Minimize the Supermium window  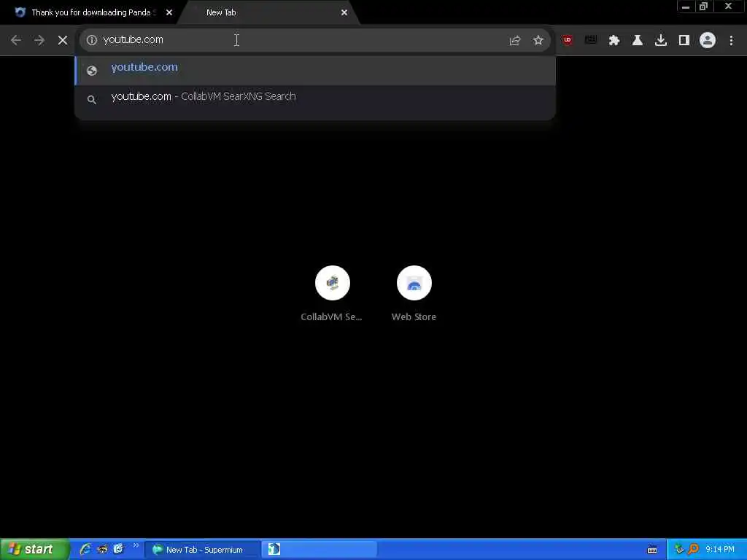pos(686,7)
